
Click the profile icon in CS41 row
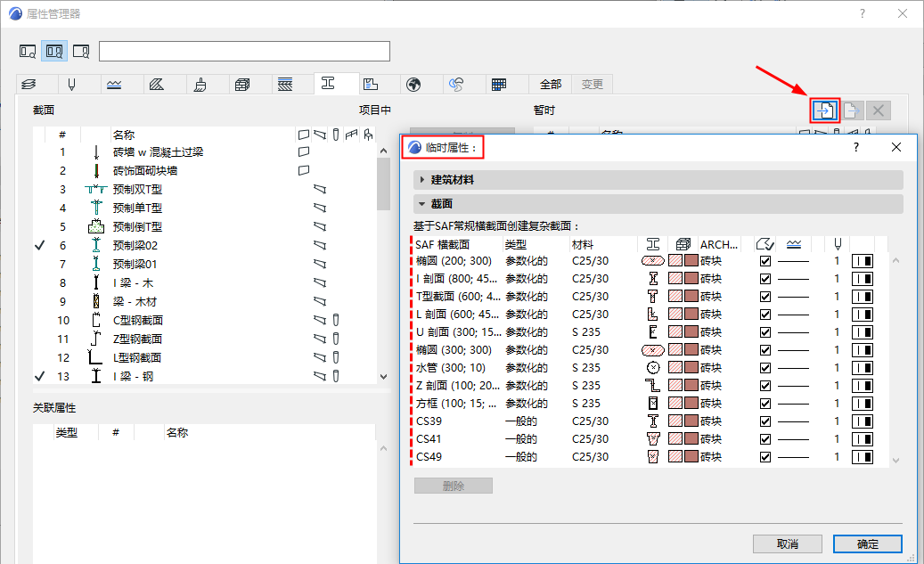653,439
